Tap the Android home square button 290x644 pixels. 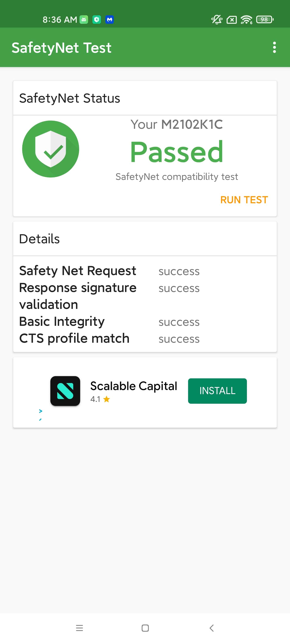pyautogui.click(x=145, y=628)
